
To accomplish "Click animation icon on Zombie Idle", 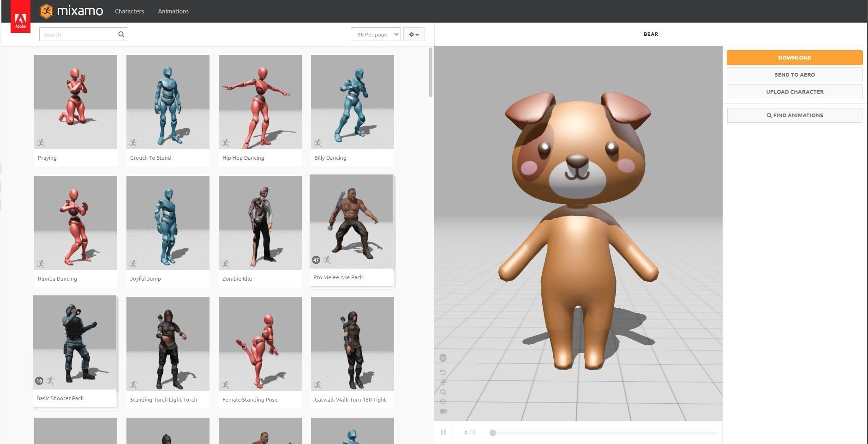I will pos(226,264).
